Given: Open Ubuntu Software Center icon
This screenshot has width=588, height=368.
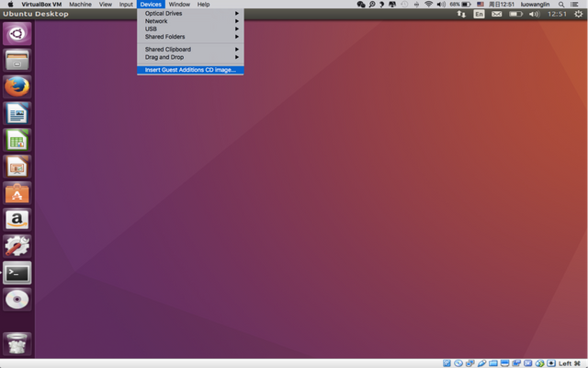Looking at the screenshot, I should pos(17,193).
